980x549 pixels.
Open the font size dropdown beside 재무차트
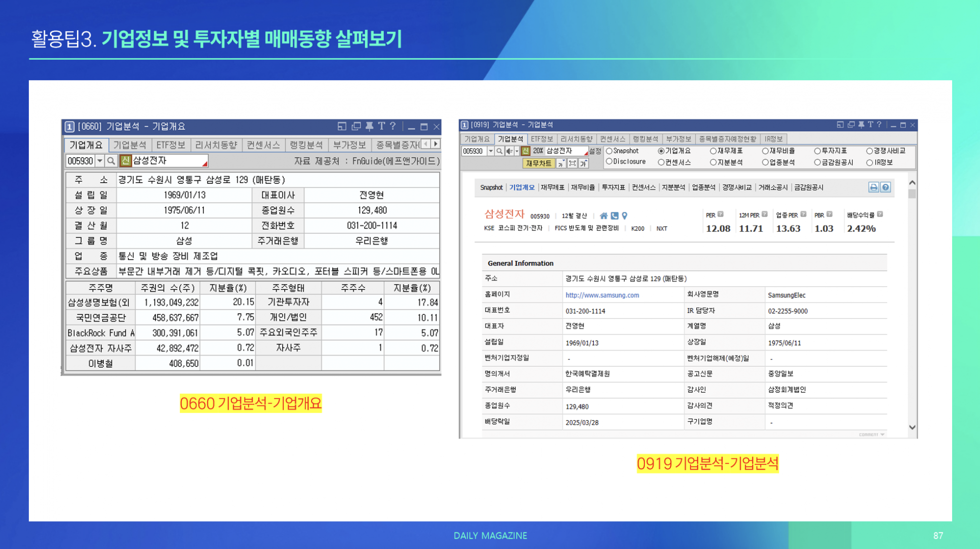coord(561,164)
